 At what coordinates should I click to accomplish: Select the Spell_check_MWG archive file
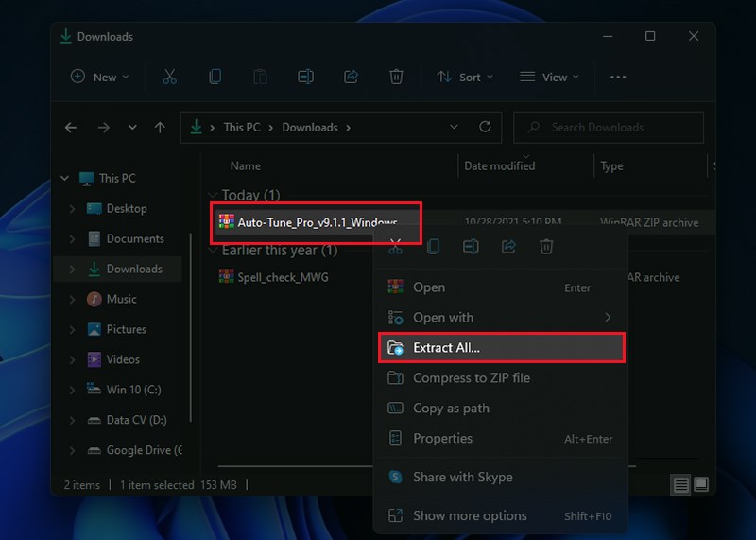click(283, 277)
